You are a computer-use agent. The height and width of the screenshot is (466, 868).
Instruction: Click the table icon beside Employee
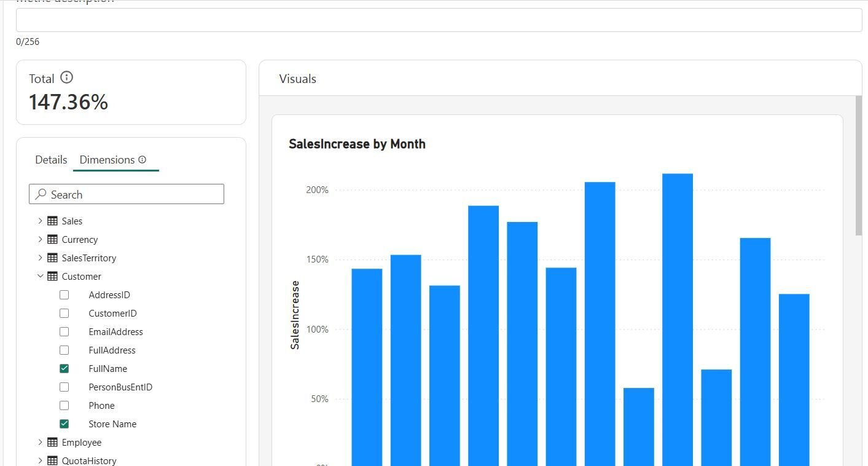click(52, 442)
